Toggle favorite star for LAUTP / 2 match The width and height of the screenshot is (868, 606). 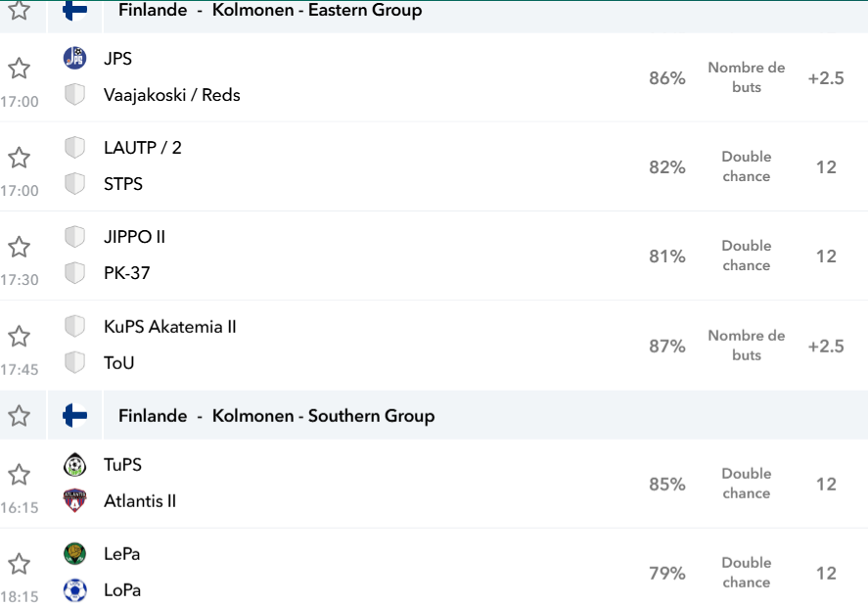click(19, 158)
